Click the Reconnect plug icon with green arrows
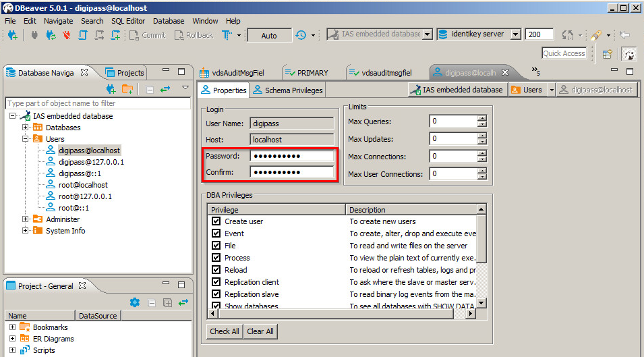This screenshot has width=644, height=357. [51, 35]
